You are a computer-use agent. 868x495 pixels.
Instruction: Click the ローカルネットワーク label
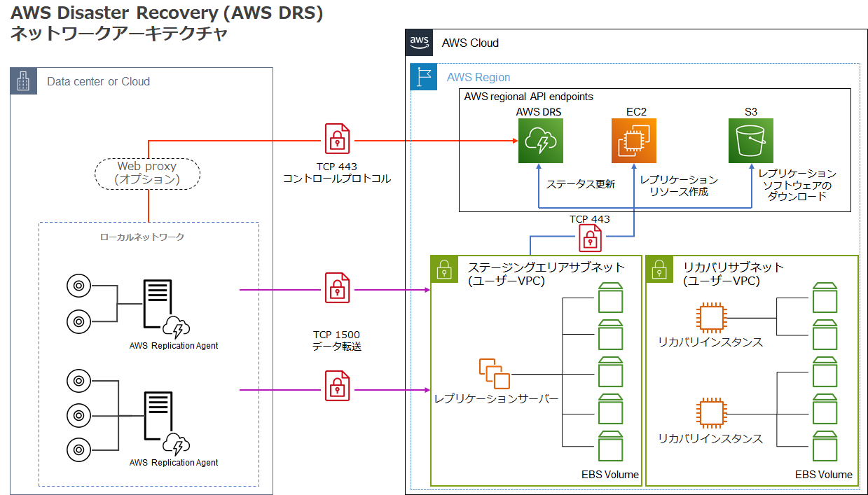point(143,237)
